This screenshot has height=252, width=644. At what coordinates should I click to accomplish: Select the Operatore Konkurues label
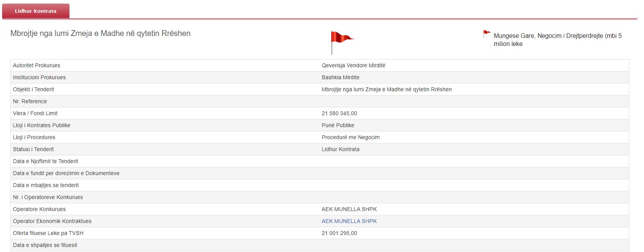tap(39, 209)
